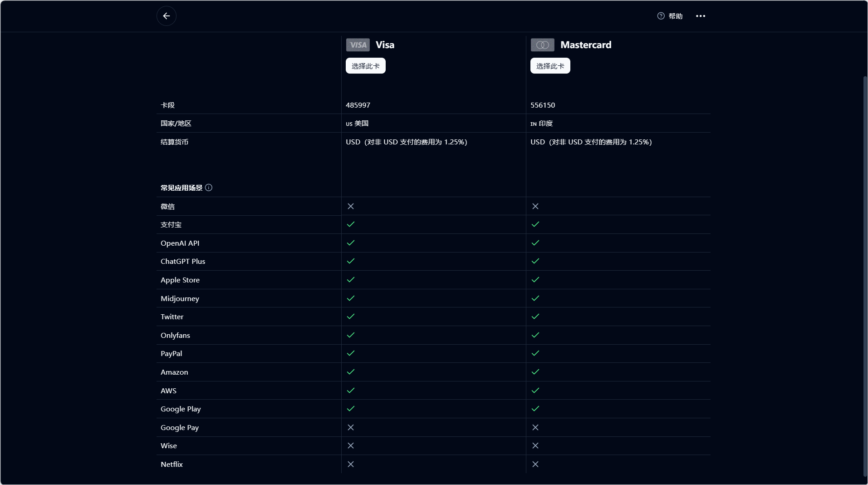Click the IN 印度 country value
The image size is (868, 485).
[542, 124]
